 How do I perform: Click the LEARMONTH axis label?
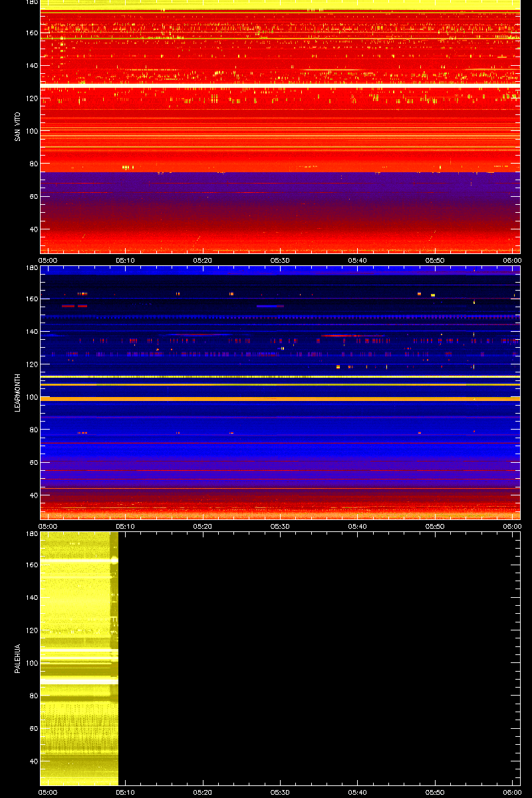pyautogui.click(x=17, y=392)
